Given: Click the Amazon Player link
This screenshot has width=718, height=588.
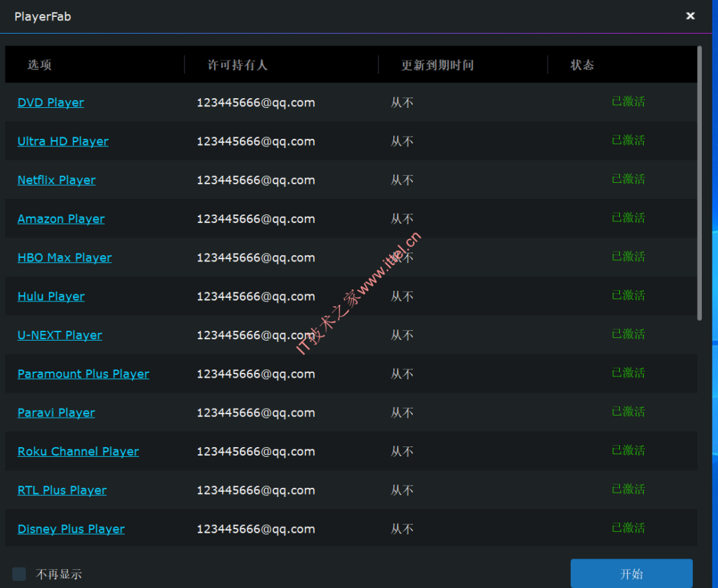Looking at the screenshot, I should click(x=60, y=219).
